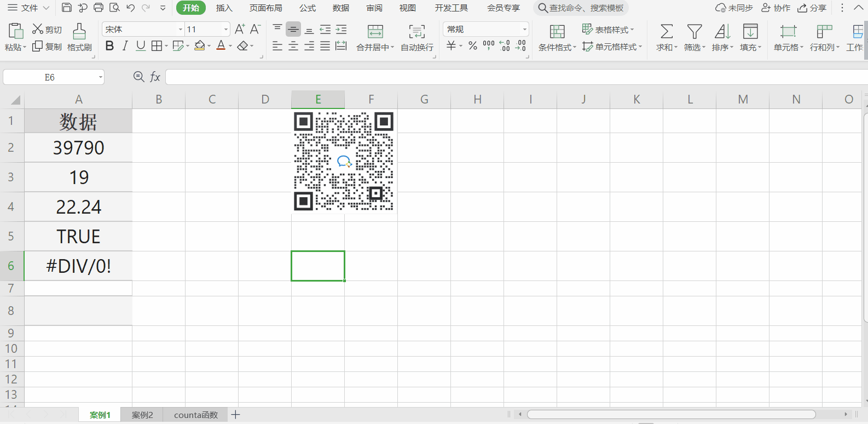
Task: Click the Rows and Columns (行和列) button
Action: (x=824, y=37)
